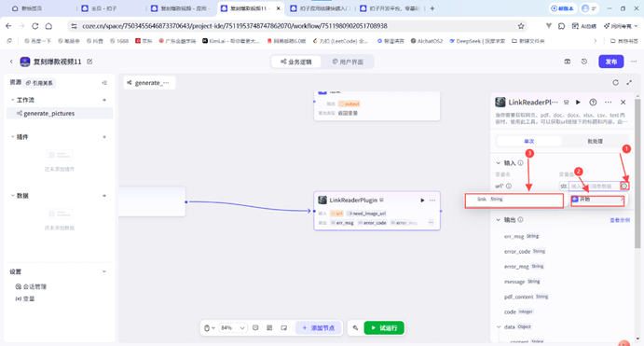The height and width of the screenshot is (346, 644).
Task: Open 会话管理 under settings
Action: [31, 286]
